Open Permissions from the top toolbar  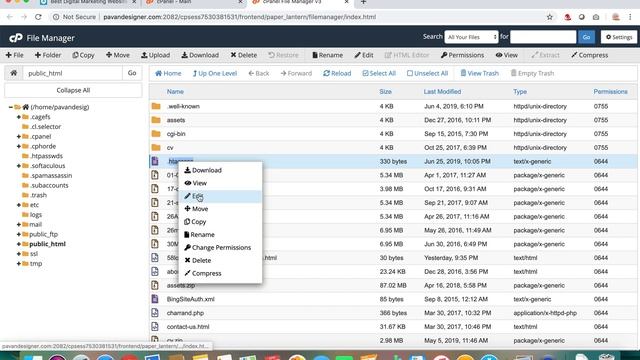(x=462, y=55)
